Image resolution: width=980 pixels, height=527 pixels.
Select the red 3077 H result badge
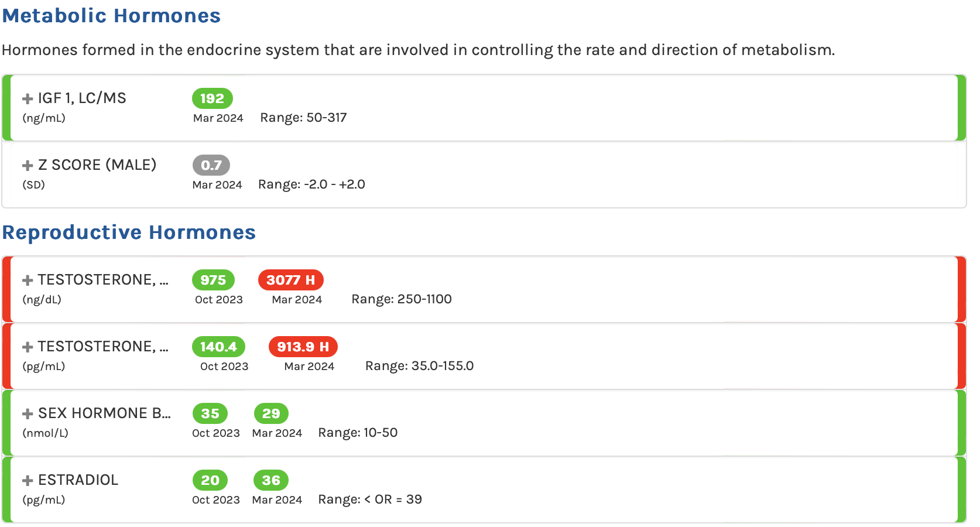click(x=290, y=280)
